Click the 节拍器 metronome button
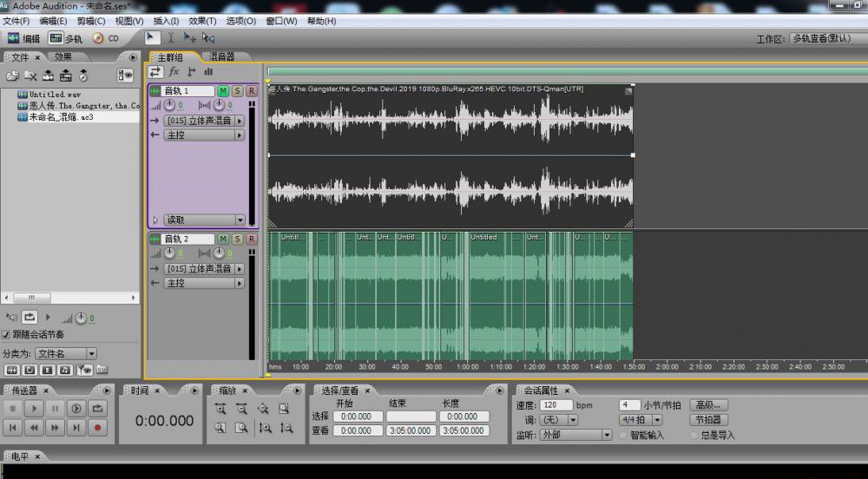Screen dimensions: 868x479 [708, 420]
